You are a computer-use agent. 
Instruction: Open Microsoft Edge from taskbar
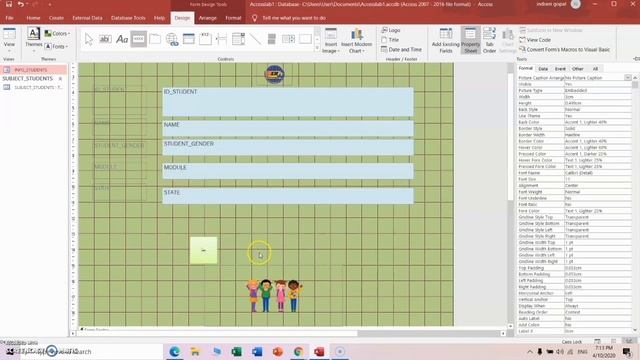[x=175, y=351]
